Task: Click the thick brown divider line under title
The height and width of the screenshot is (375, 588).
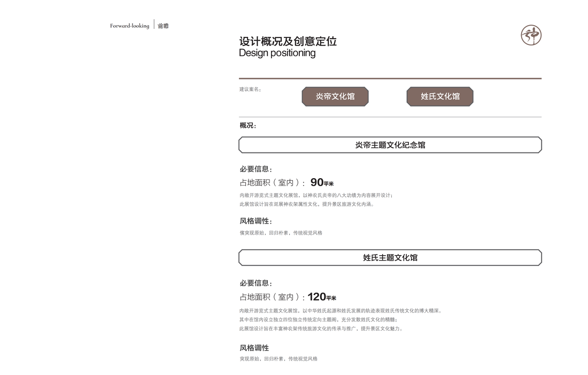Action: [390, 79]
